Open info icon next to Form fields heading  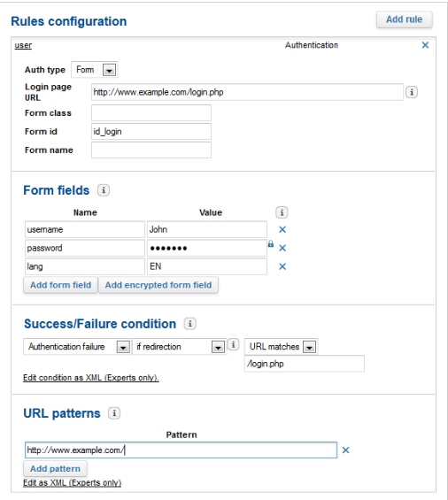[x=104, y=190]
